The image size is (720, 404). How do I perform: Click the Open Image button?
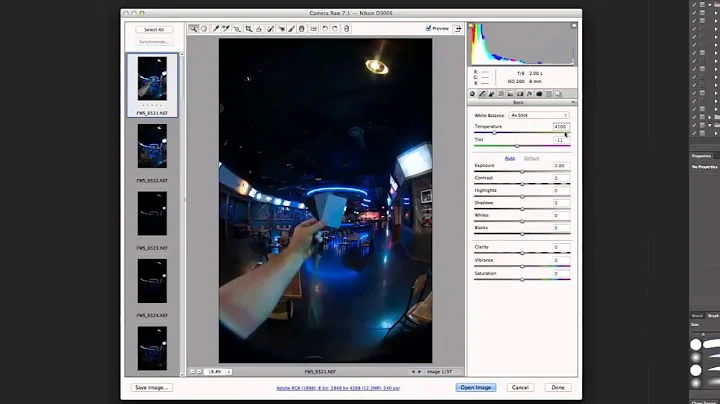476,387
